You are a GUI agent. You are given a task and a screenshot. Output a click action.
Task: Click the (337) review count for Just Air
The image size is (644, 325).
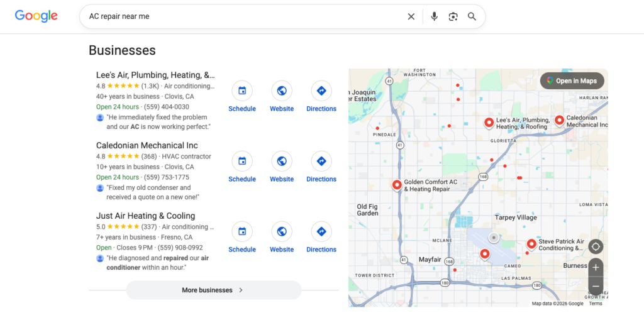click(149, 227)
